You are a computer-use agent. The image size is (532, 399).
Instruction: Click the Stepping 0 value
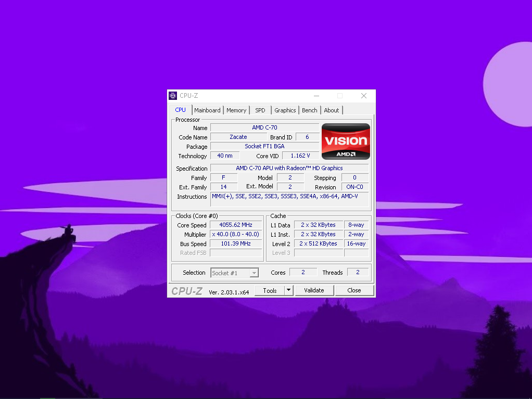(355, 177)
